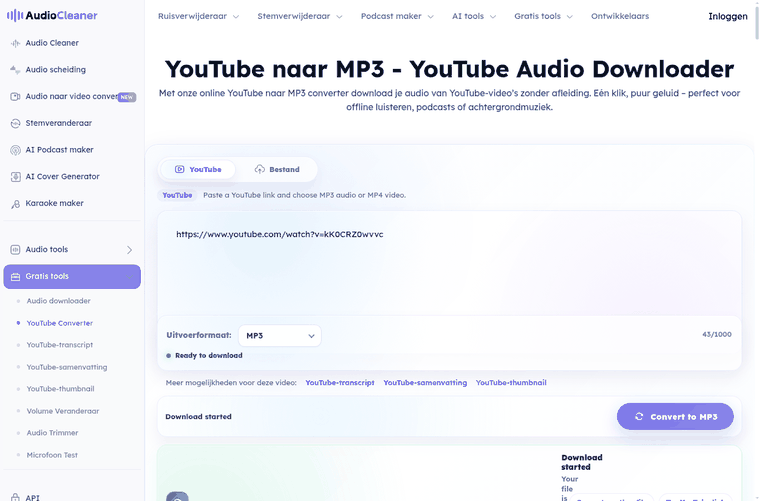Viewport: 760px width, 501px height.
Task: Open Audio downloader in sidebar
Action: [x=59, y=301]
